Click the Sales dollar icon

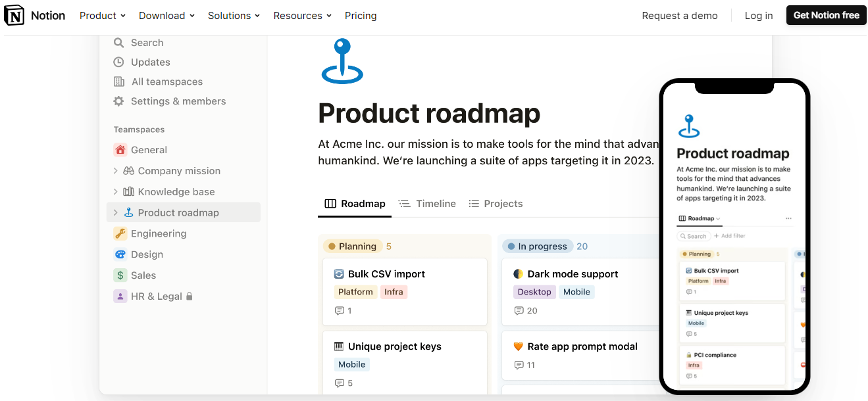120,275
